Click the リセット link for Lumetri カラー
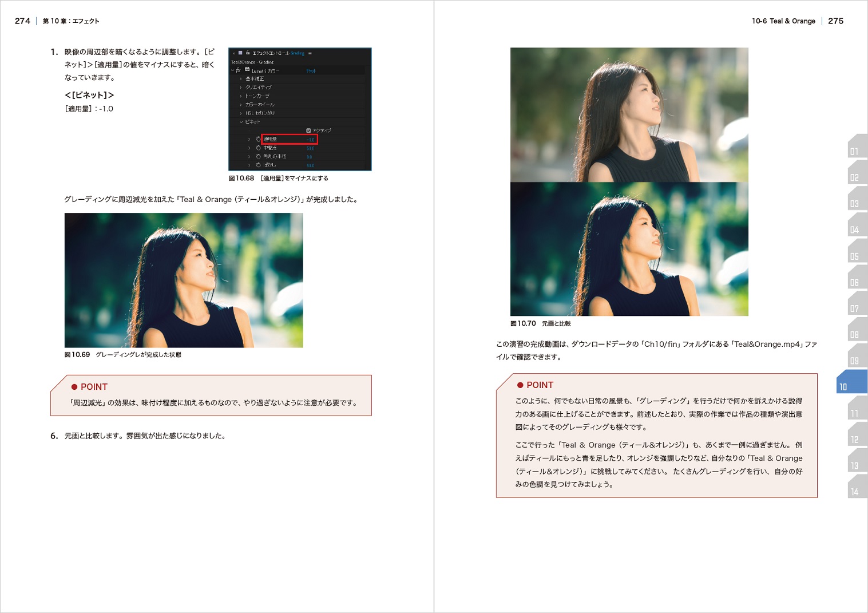Image resolution: width=868 pixels, height=613 pixels. tap(311, 71)
